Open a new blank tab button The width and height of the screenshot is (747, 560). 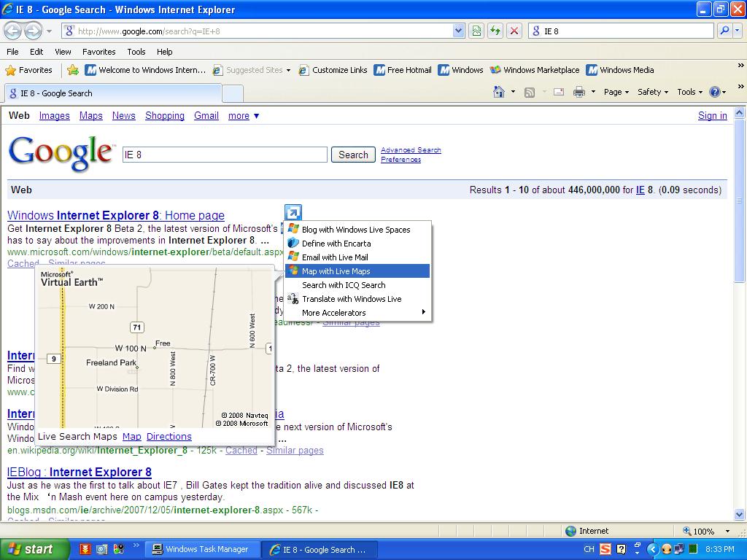(x=233, y=94)
